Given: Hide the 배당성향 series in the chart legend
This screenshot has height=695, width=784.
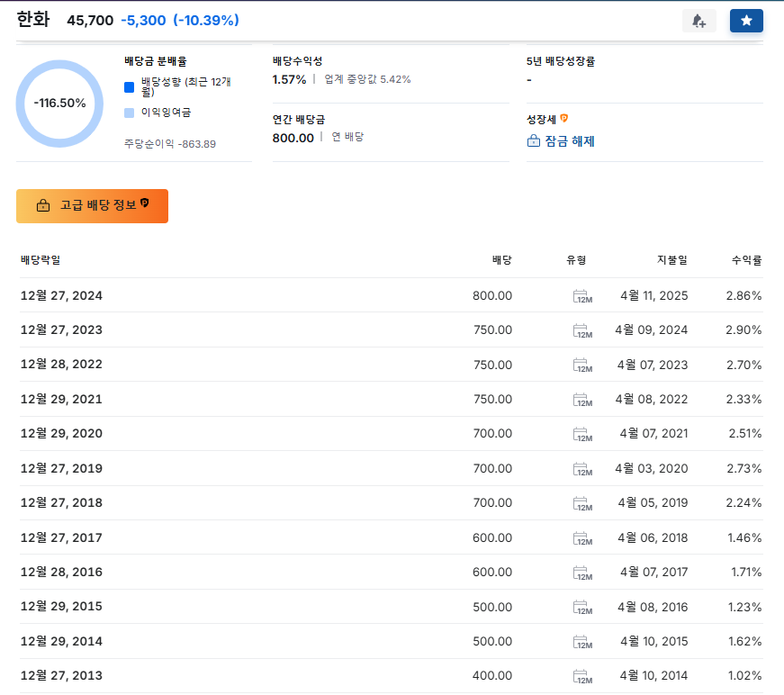Looking at the screenshot, I should [181, 84].
